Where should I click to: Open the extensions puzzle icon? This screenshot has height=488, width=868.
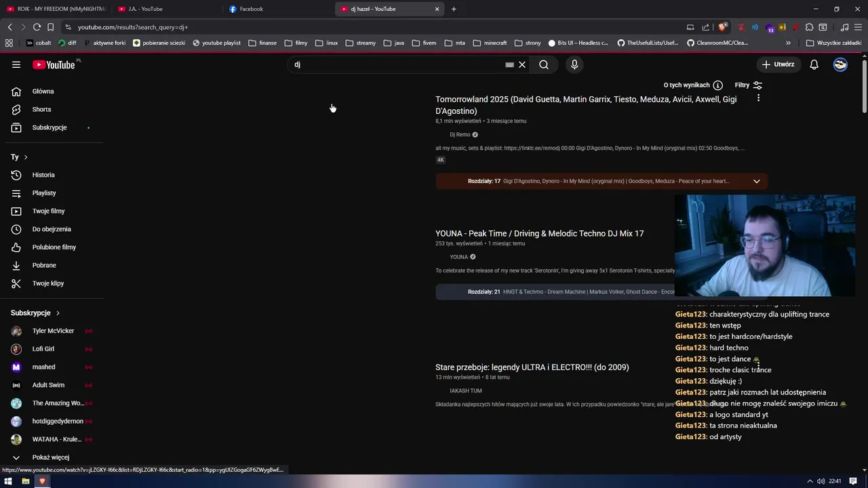point(809,27)
